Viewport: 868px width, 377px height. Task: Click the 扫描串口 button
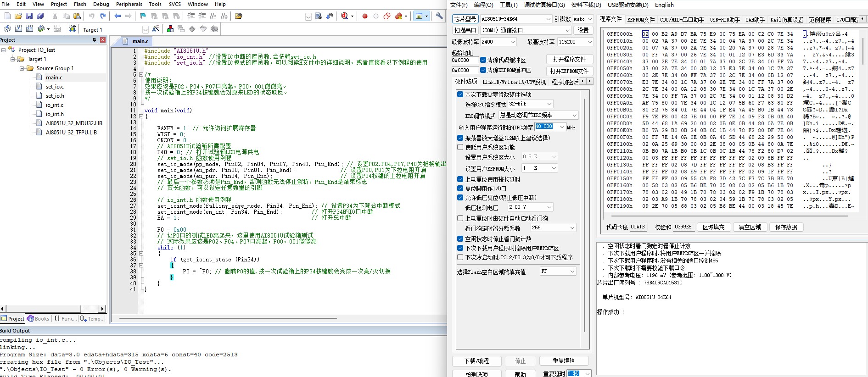tap(465, 30)
